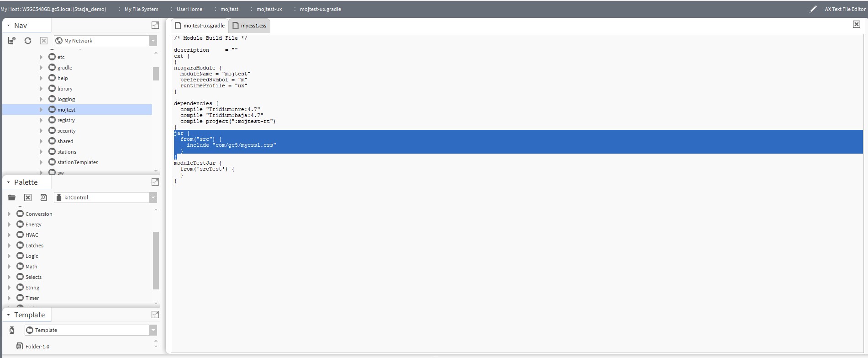This screenshot has height=358, width=868.
Task: Switch to the mojtest-ux.gradle tab
Action: click(x=200, y=26)
